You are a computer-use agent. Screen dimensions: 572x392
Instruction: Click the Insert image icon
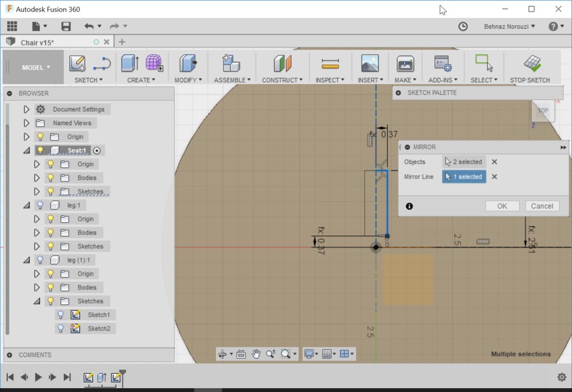[x=370, y=63]
